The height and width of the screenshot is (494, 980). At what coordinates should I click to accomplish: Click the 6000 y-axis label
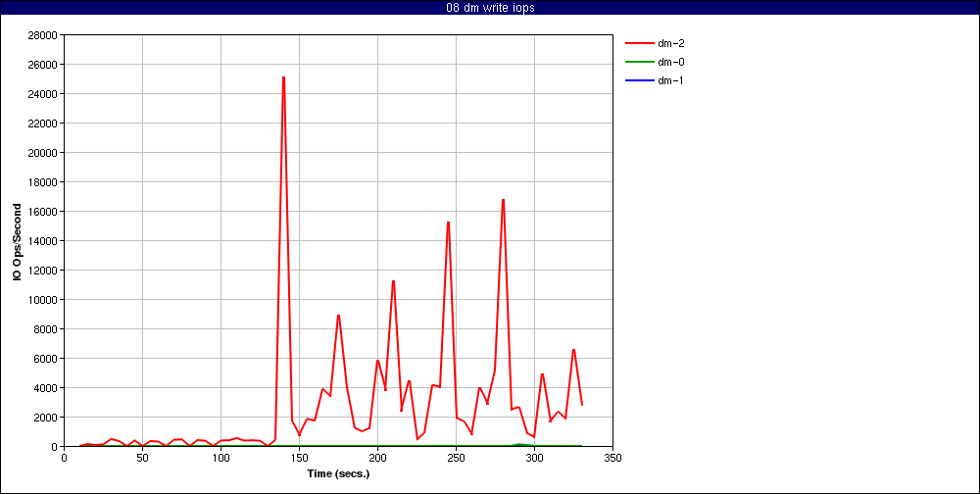pos(46,359)
